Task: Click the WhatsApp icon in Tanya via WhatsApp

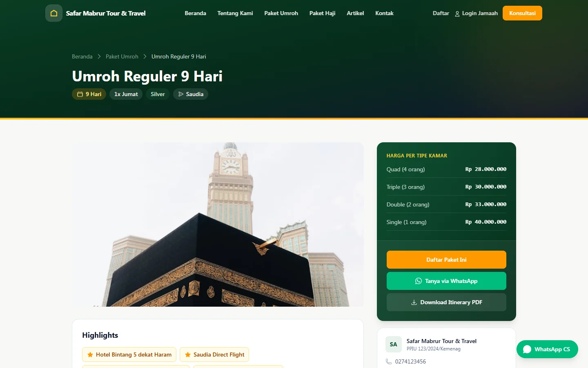Action: pos(419,281)
